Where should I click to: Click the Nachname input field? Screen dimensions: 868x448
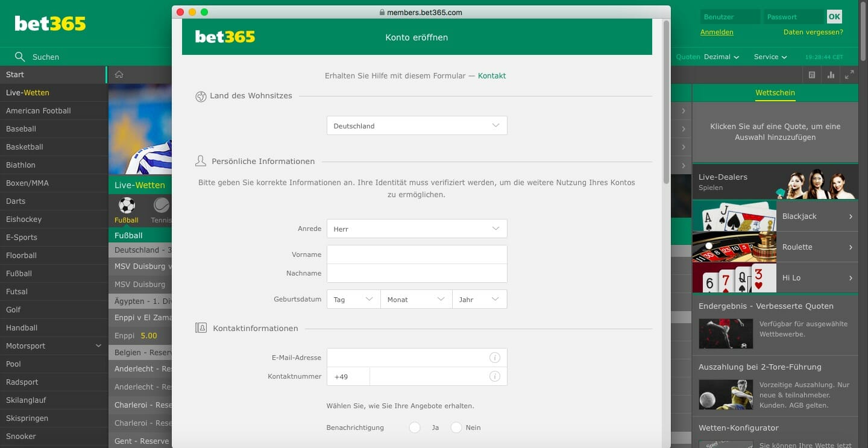click(x=417, y=273)
